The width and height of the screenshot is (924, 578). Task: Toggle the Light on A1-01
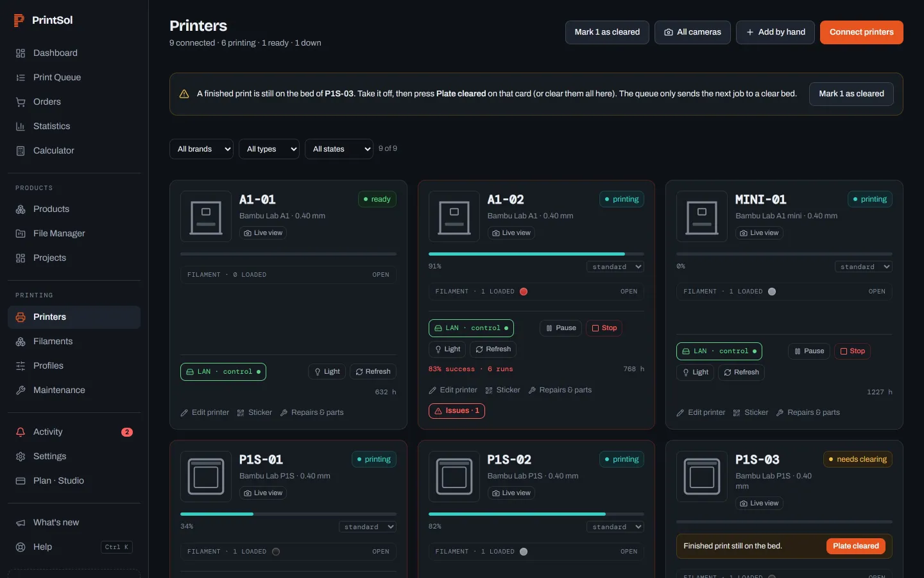(x=327, y=372)
